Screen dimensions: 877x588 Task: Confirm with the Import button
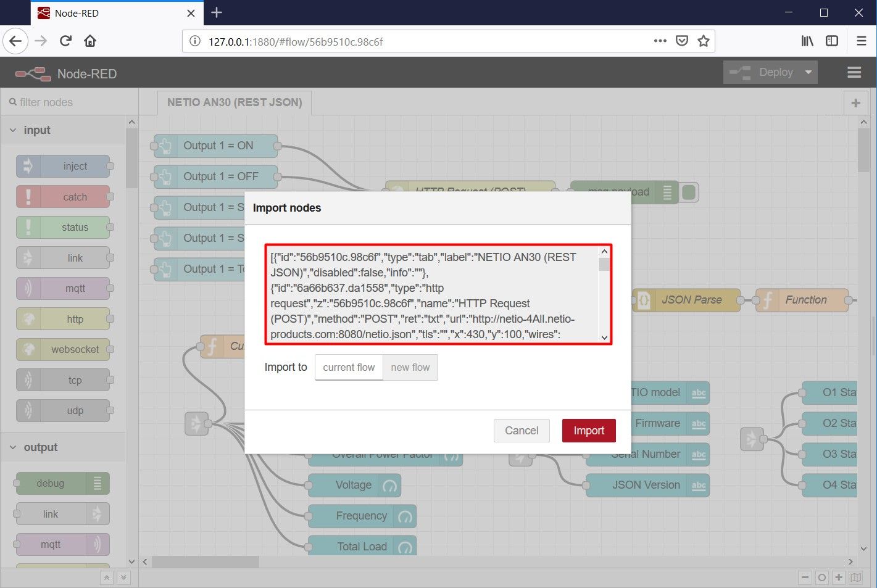[588, 430]
